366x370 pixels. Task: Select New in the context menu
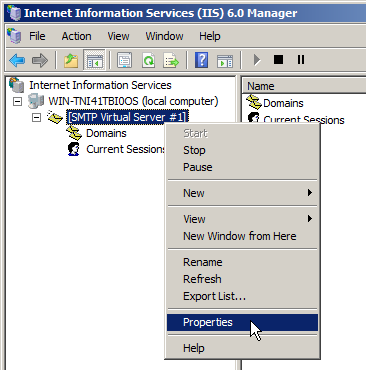[242, 193]
